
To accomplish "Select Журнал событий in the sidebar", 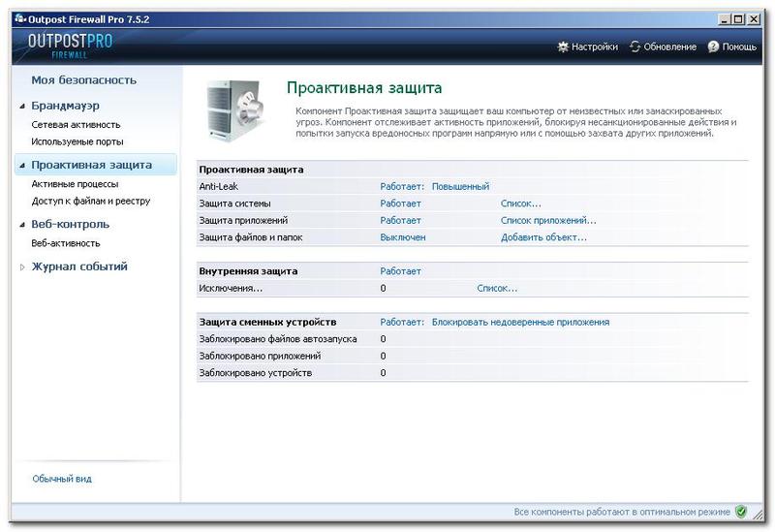I will coord(79,266).
